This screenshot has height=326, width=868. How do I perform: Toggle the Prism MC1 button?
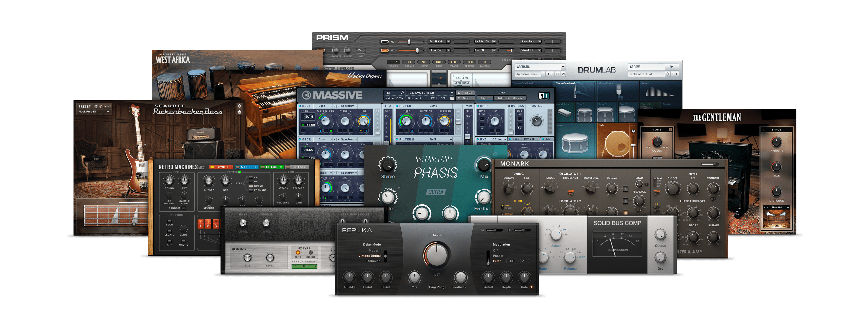point(384,42)
